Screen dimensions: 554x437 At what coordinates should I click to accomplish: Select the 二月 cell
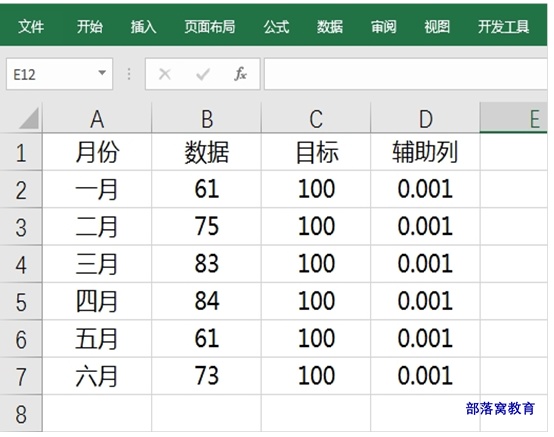click(x=97, y=227)
